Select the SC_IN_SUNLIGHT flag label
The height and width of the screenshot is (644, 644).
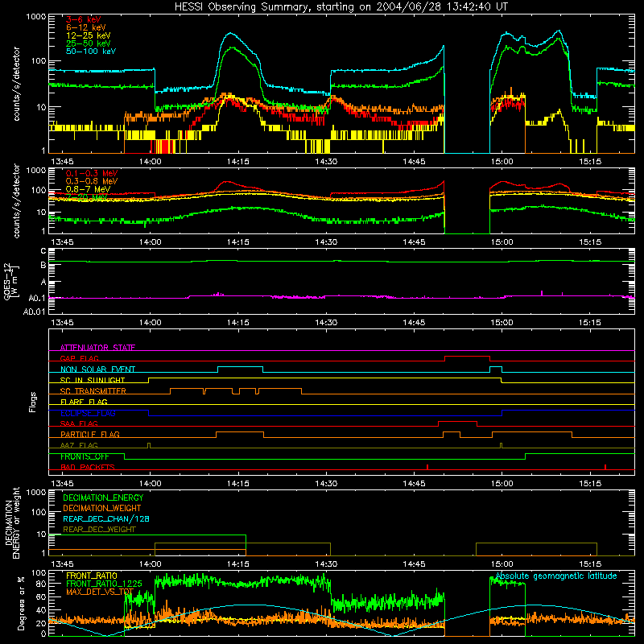(93, 380)
